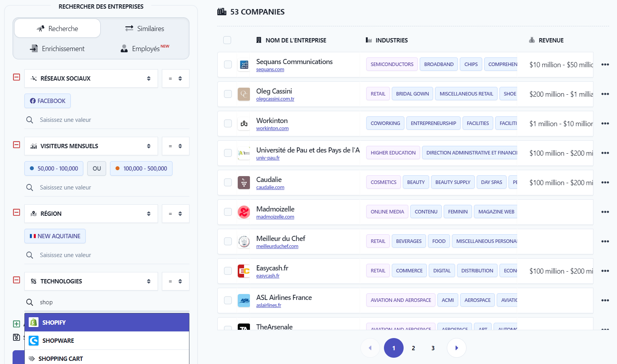Screen dimensions: 617x364
Task: Open three-dot menu for Meilleur du Chef
Action: (605, 241)
